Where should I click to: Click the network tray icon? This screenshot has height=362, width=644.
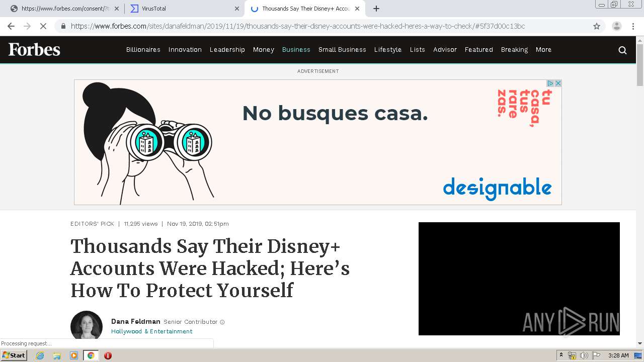pos(572,355)
